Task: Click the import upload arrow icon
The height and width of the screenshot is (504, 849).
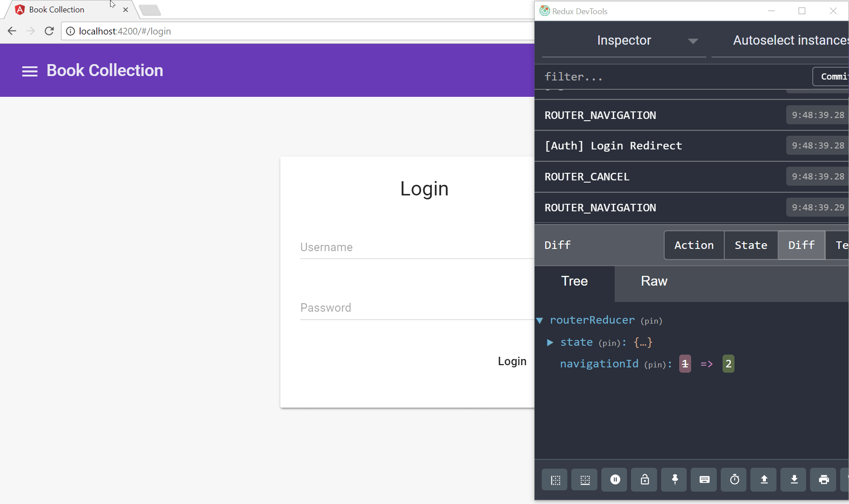Action: tap(764, 480)
